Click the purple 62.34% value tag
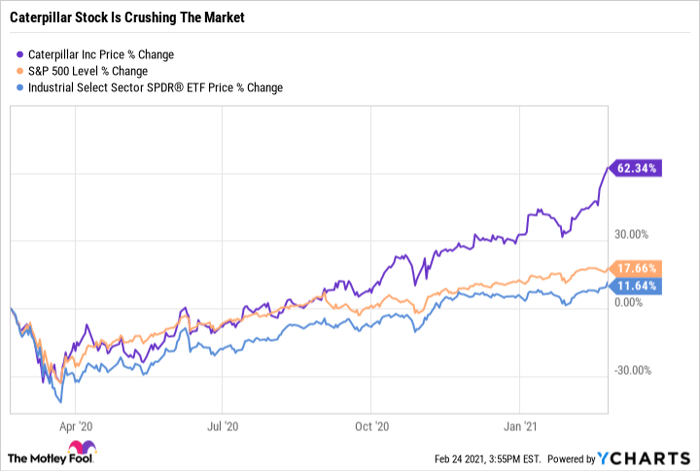This screenshot has width=700, height=471. point(636,169)
